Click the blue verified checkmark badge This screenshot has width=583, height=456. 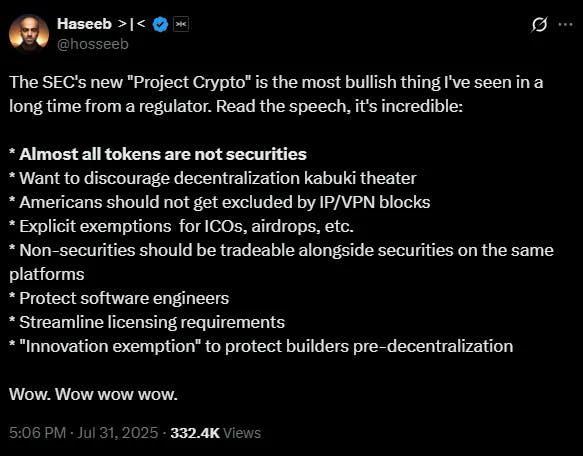pos(160,25)
